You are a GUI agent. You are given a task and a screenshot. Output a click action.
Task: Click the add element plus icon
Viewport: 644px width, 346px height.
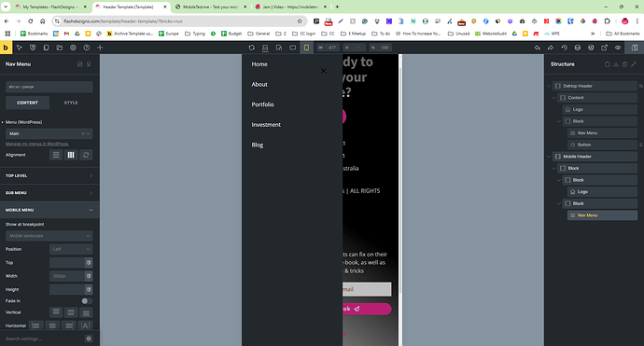(100, 48)
